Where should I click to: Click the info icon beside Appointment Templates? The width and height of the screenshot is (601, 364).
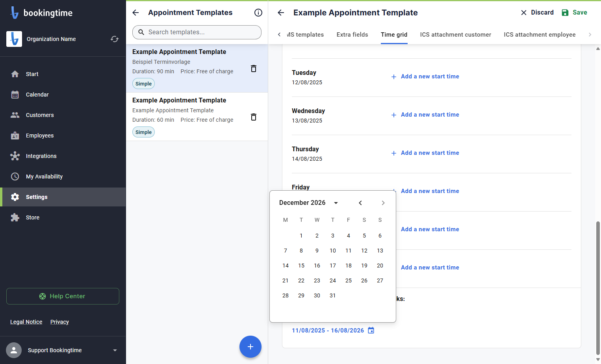click(x=258, y=13)
